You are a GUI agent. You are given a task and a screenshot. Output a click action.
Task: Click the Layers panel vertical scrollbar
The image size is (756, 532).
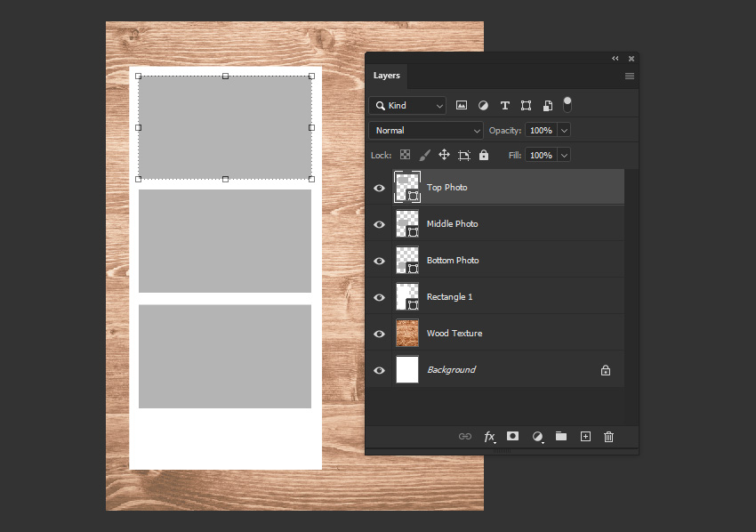point(631,296)
